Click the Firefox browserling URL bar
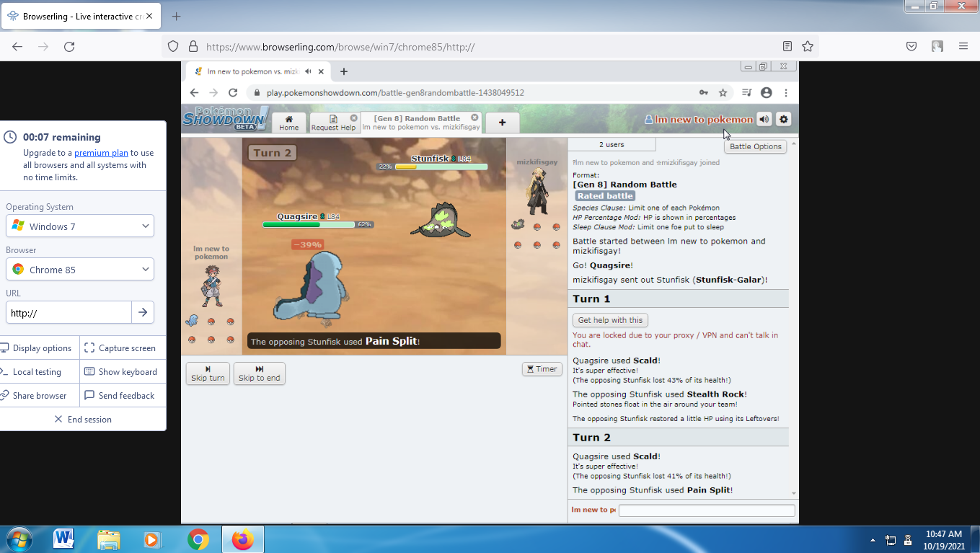 [490, 47]
